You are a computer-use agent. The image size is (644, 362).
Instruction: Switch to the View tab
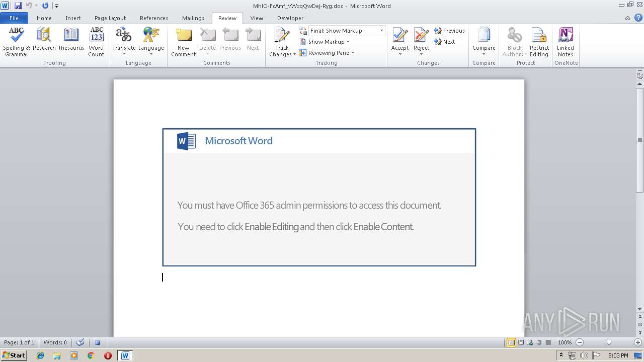tap(257, 18)
